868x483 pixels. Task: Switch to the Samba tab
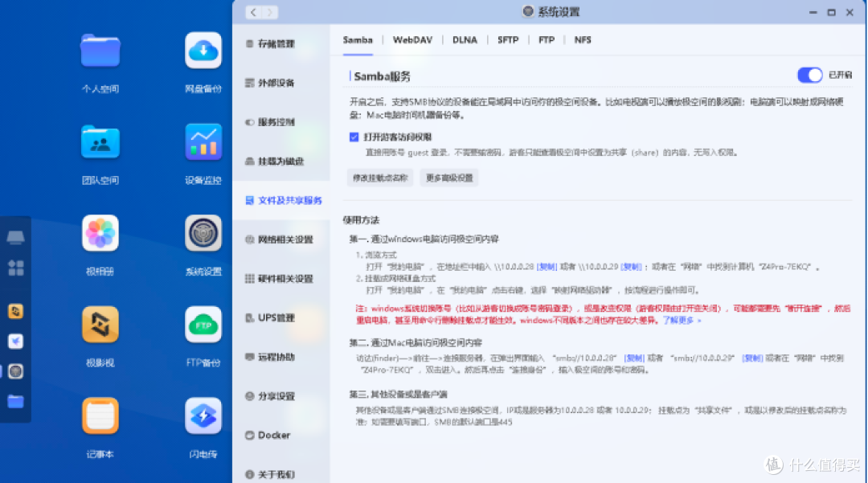pyautogui.click(x=358, y=40)
